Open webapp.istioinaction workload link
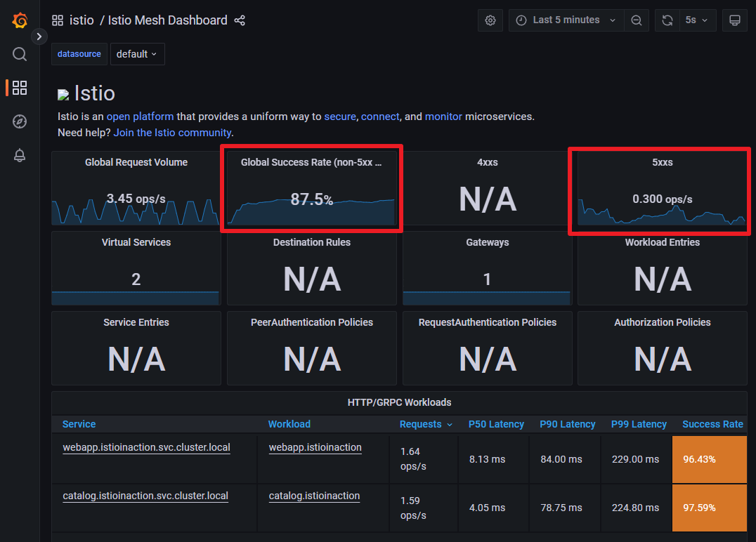Viewport: 756px width, 542px height. [x=315, y=448]
